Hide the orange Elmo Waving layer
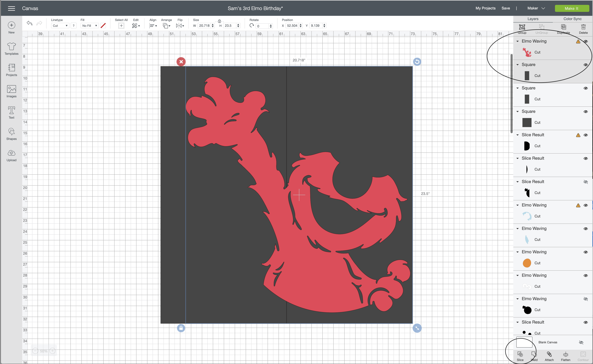593x364 pixels. [x=586, y=252]
